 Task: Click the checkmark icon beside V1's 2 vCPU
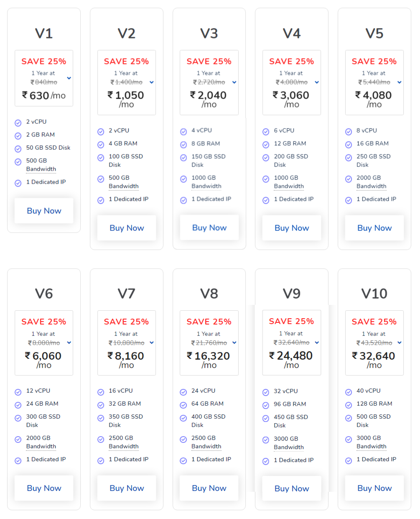tap(18, 123)
